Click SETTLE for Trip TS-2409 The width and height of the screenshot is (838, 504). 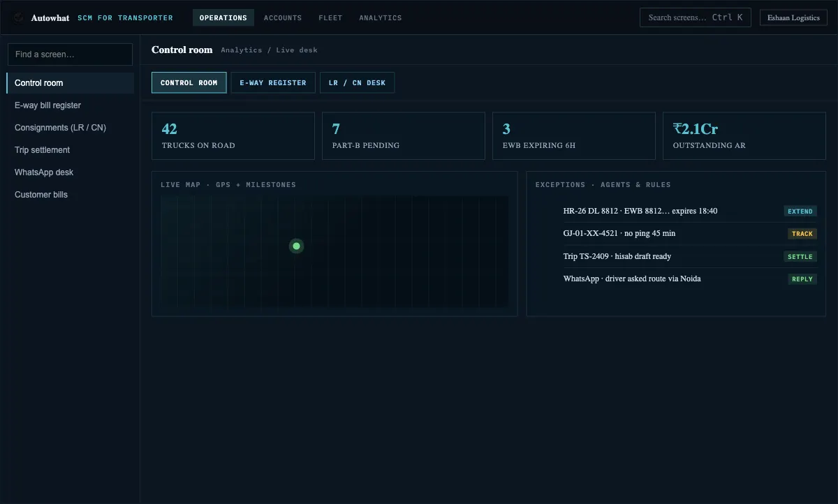800,256
